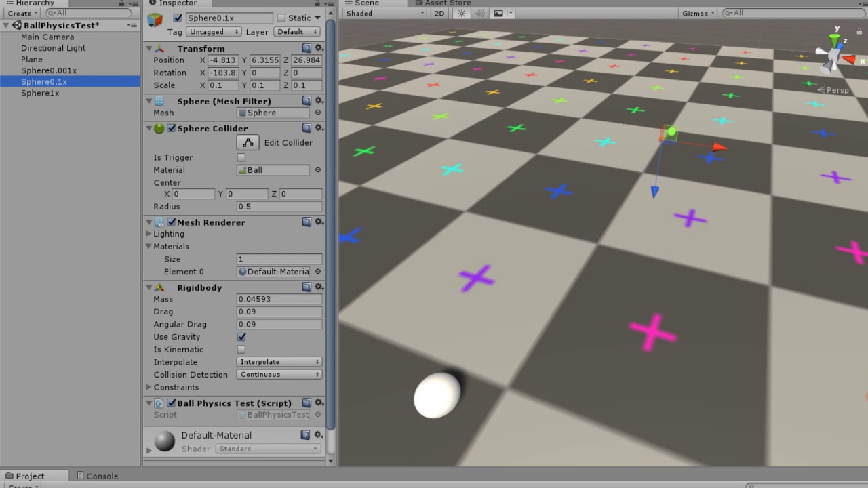868x488 pixels.
Task: Collapse the Rigidbody component
Action: (x=149, y=287)
